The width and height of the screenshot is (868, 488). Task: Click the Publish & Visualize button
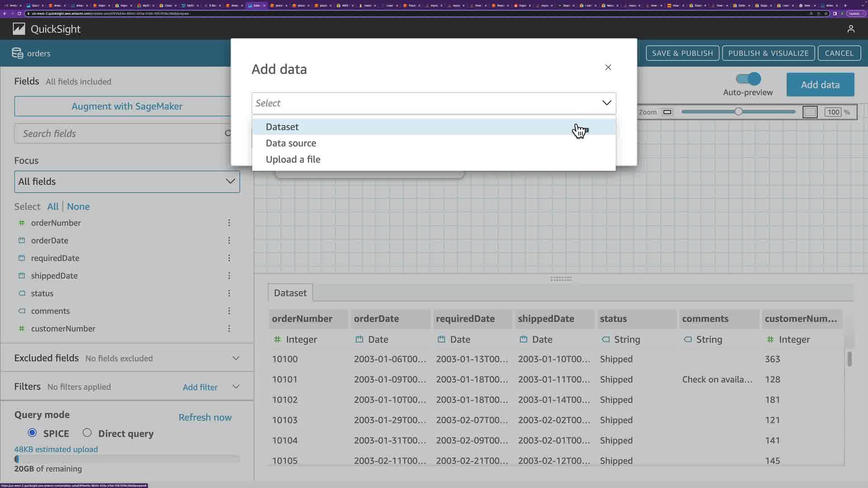pos(768,53)
